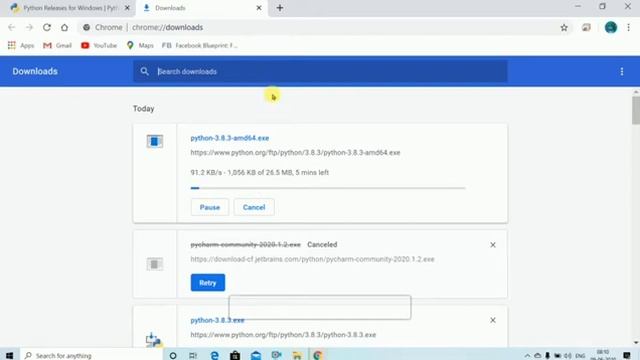Remove the pycharm-community entry from list
This screenshot has height=360, width=640.
coord(493,245)
